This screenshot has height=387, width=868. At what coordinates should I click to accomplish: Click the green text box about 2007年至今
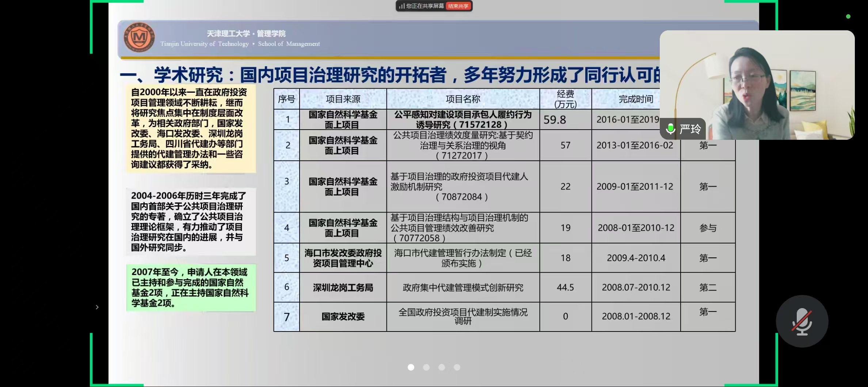coord(191,288)
